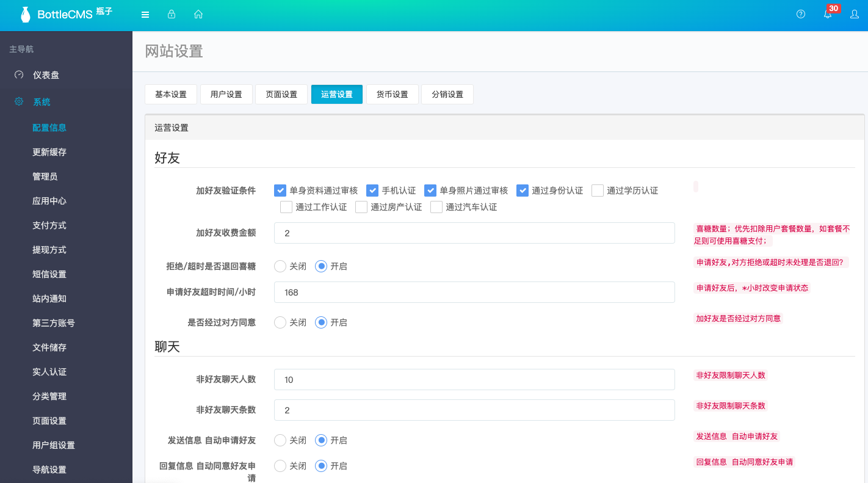The height and width of the screenshot is (483, 868).
Task: Click the 加好友收费金额 input field
Action: pos(474,233)
